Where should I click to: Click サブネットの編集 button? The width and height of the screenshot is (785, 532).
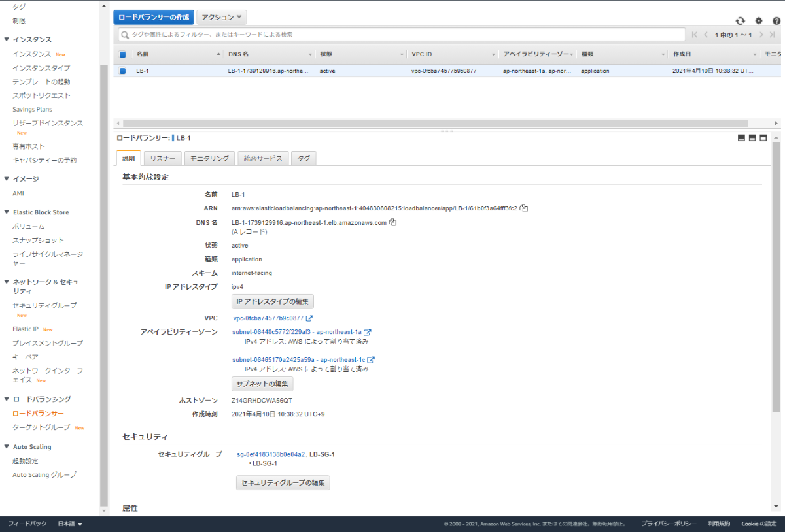tap(262, 384)
